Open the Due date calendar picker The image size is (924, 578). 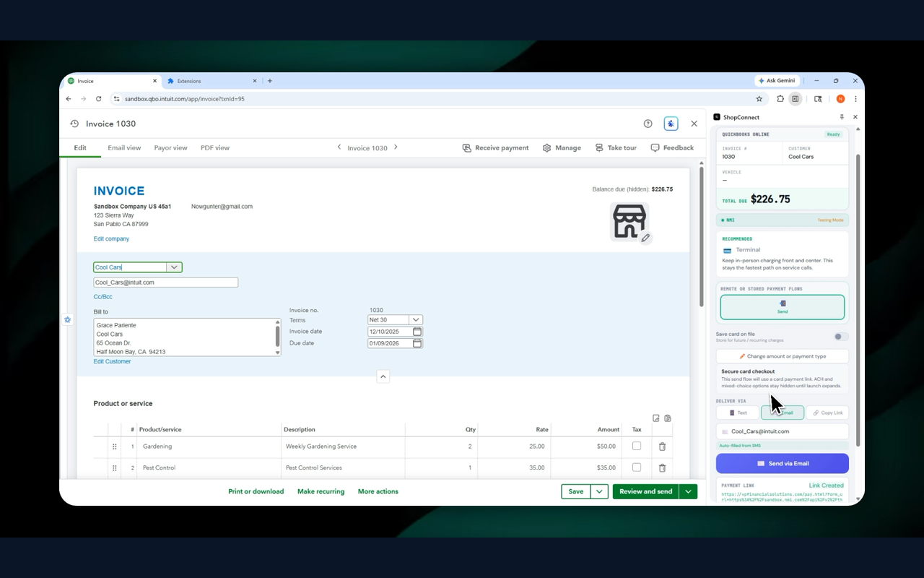[417, 343]
